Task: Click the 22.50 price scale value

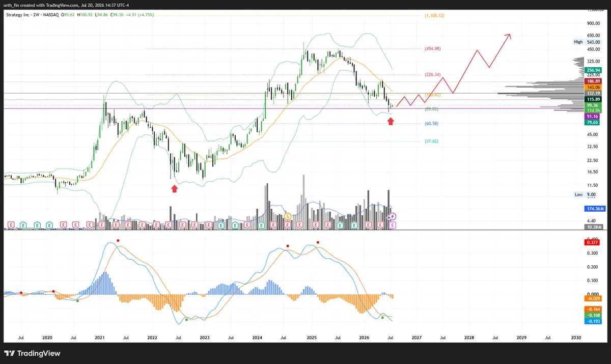Action: [592, 160]
